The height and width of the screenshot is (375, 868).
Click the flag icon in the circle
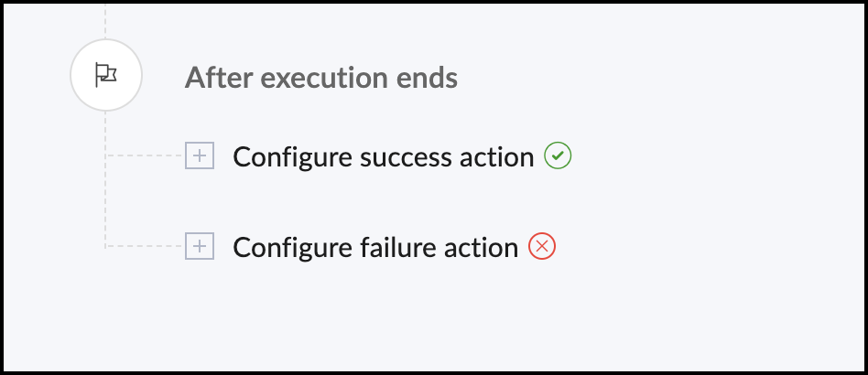pos(105,75)
